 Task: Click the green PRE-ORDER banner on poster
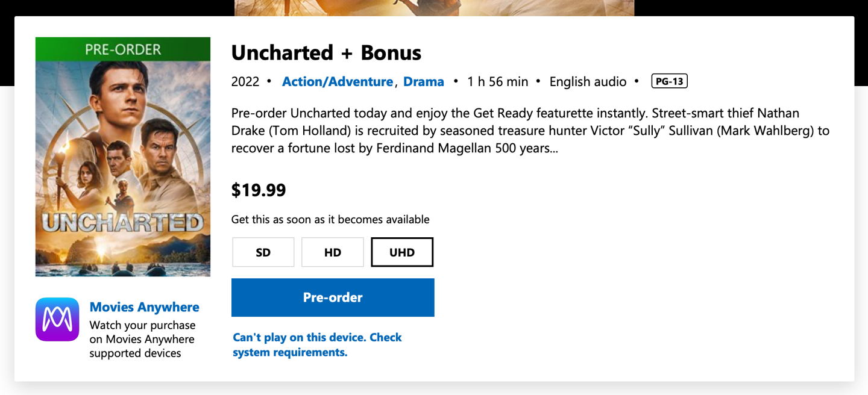pyautogui.click(x=123, y=49)
